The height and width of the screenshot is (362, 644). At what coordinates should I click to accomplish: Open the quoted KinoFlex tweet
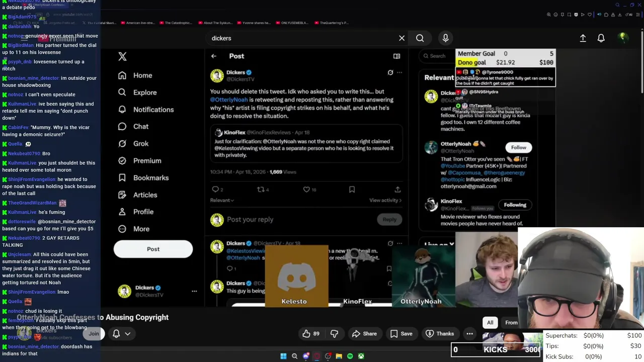coord(306,144)
